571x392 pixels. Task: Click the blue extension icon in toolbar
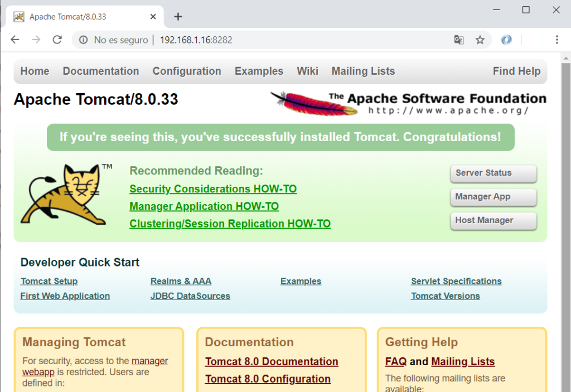(x=506, y=40)
